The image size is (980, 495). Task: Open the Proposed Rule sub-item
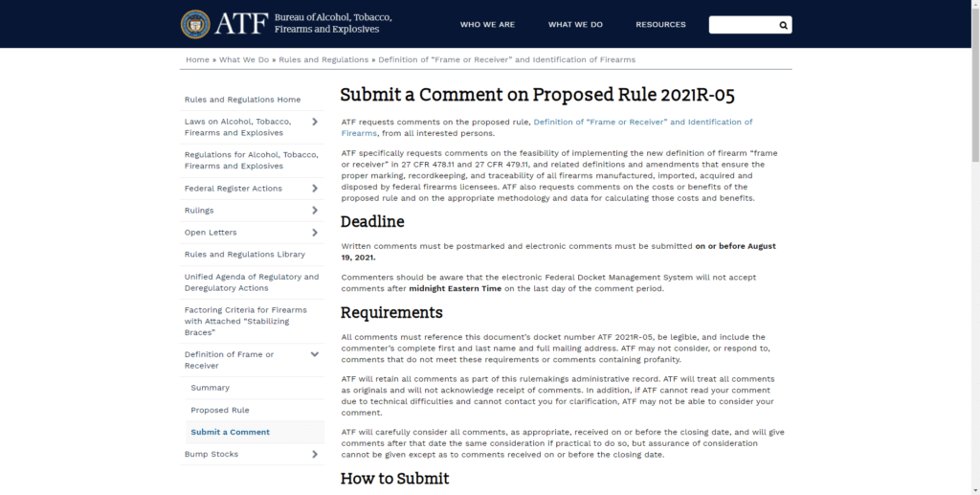[220, 410]
